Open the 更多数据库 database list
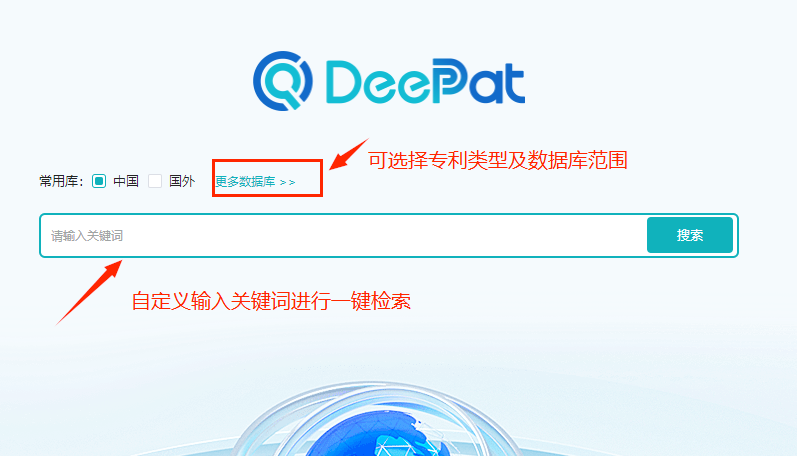Viewport: 797px width, 456px height. (x=245, y=181)
